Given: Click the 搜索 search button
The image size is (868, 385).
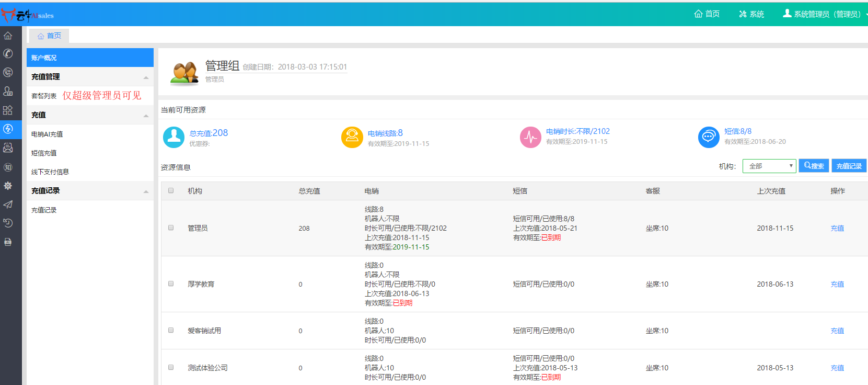Looking at the screenshot, I should pos(814,166).
